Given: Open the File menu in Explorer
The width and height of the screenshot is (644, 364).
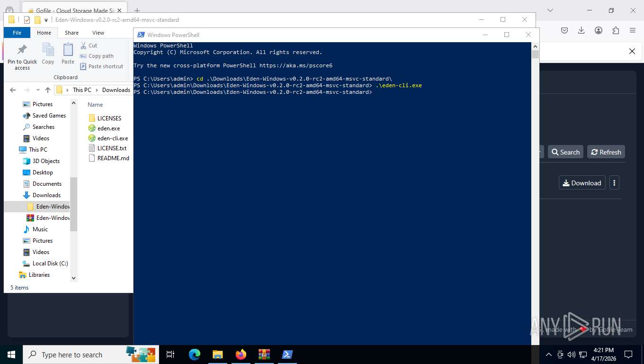Looking at the screenshot, I should [17, 33].
